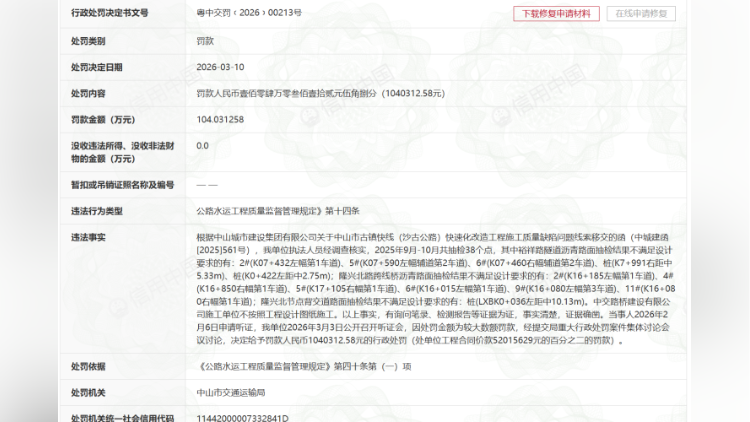
Task: Click the 违法行为类型 label
Action: [97, 211]
